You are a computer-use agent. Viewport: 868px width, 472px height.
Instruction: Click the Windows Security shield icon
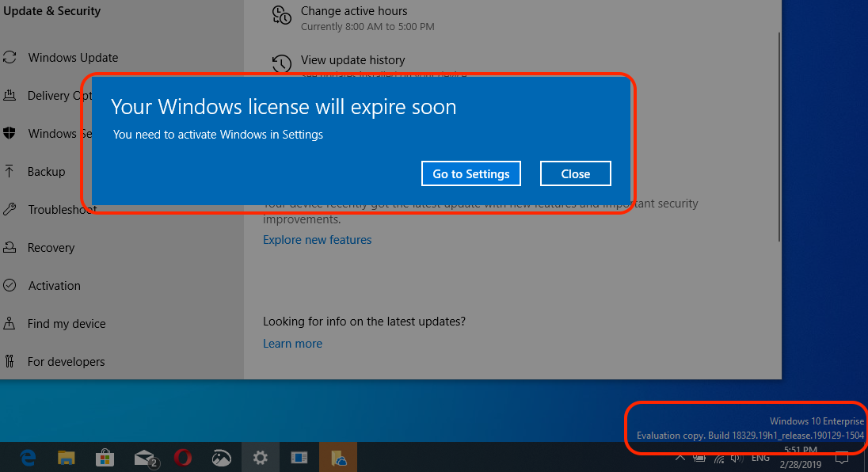coord(10,133)
